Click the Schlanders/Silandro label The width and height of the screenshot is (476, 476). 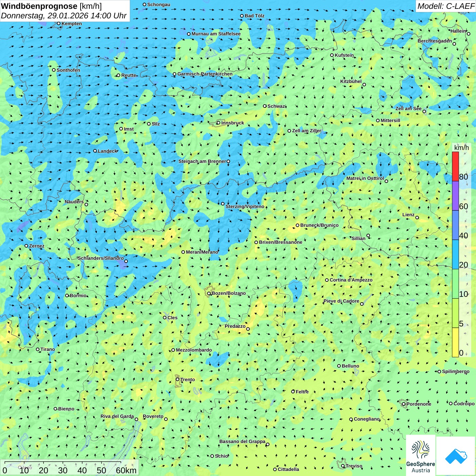coord(101,258)
